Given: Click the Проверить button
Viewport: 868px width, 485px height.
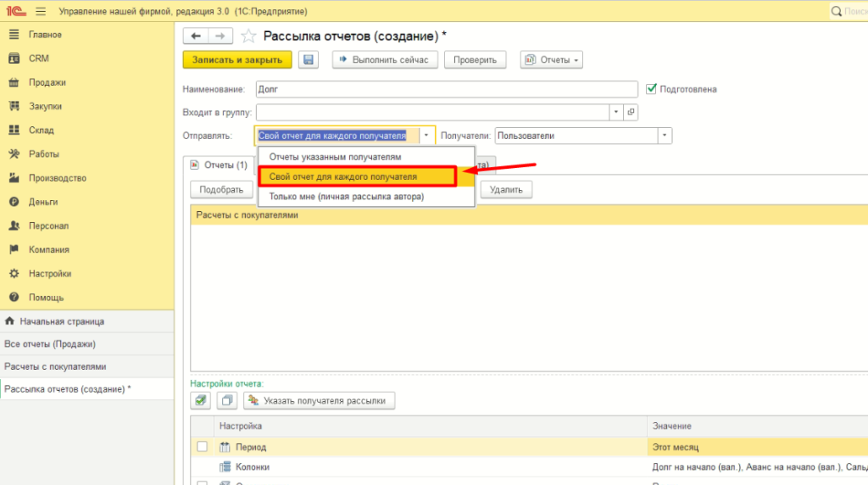Looking at the screenshot, I should 475,60.
